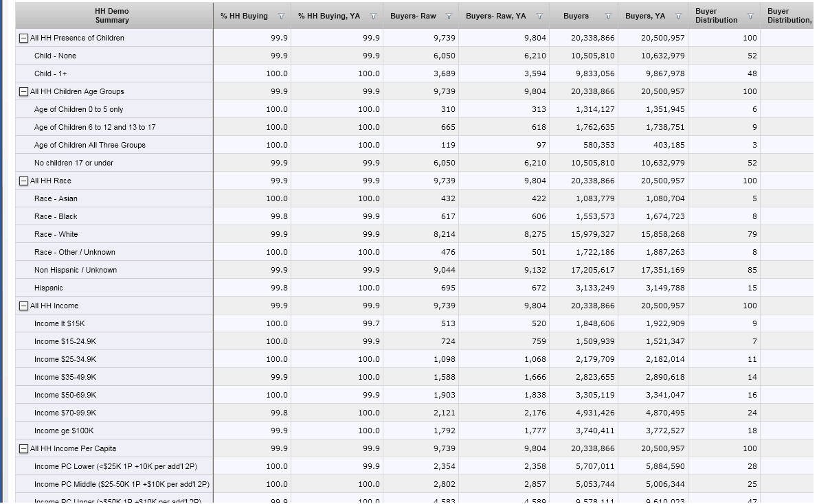Open filter for % HH Buying column
The image size is (819, 504).
coord(281,16)
